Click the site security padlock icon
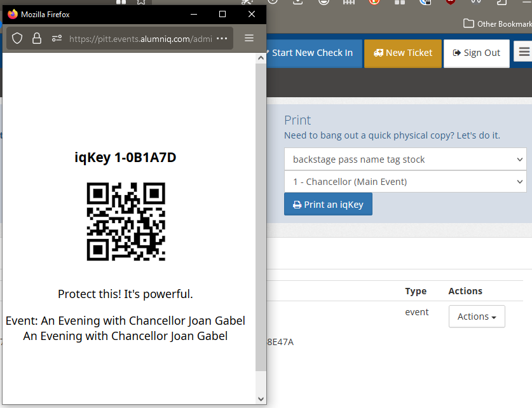The width and height of the screenshot is (532, 408). pos(37,38)
